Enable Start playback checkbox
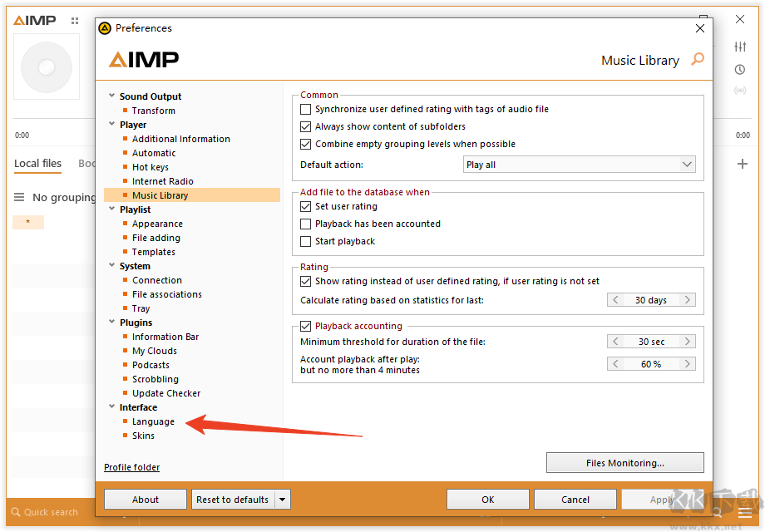The height and width of the screenshot is (532, 765). [x=305, y=242]
